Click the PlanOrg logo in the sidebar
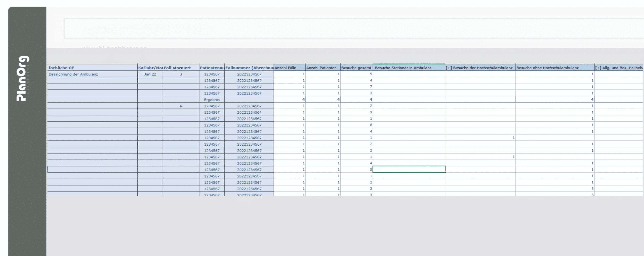 [x=23, y=78]
